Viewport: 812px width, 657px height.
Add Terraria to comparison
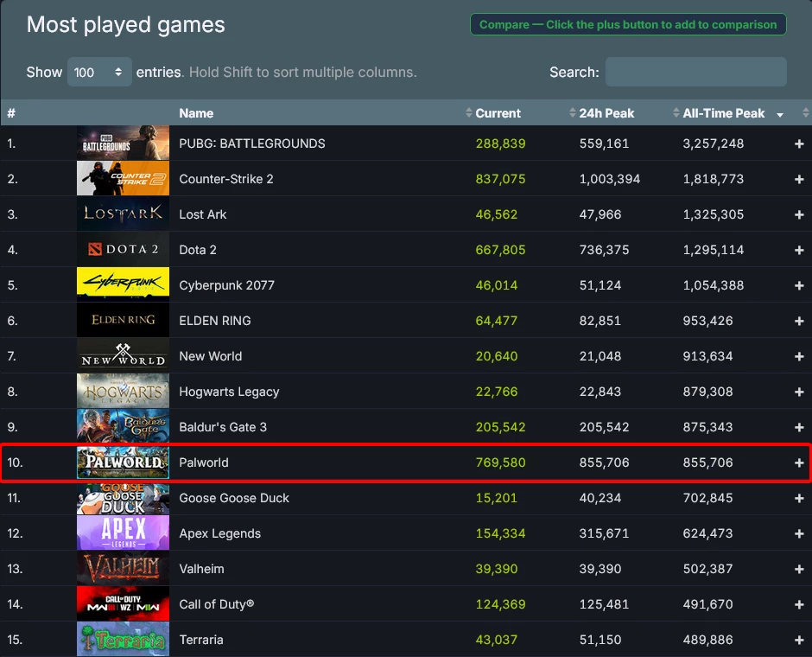[799, 640]
